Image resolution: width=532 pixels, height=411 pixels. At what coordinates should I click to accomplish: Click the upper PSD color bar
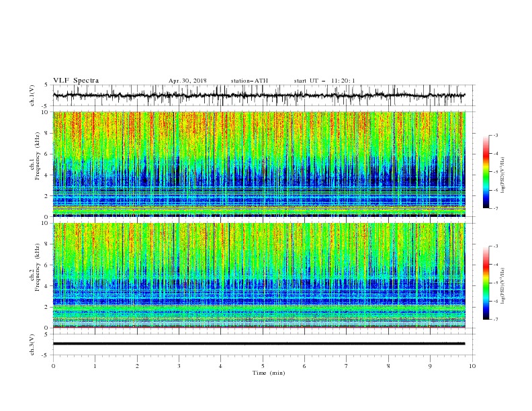486,172
